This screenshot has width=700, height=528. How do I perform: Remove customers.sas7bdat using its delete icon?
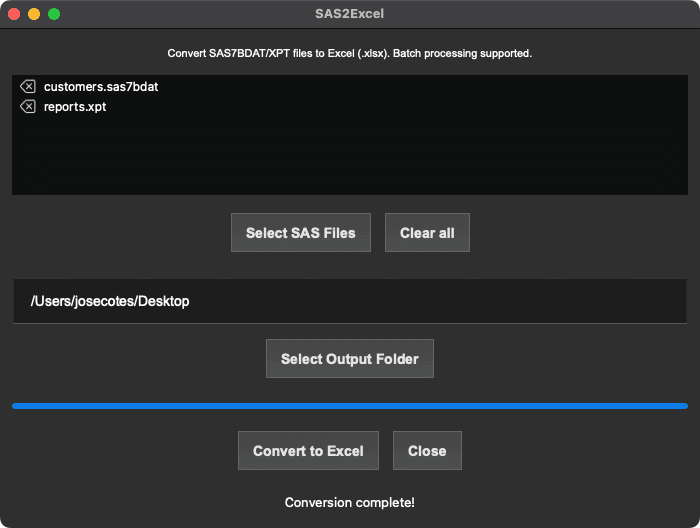(x=27, y=87)
